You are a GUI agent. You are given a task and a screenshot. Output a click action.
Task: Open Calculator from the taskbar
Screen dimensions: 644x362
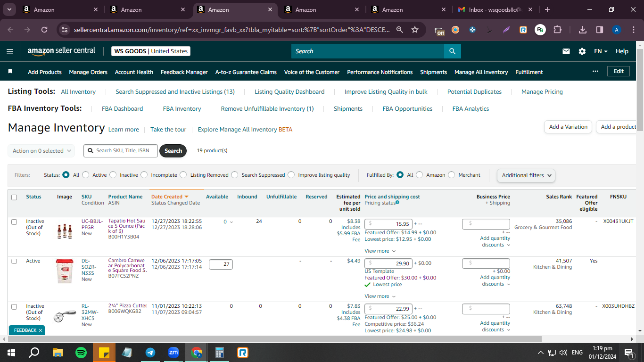(x=220, y=352)
